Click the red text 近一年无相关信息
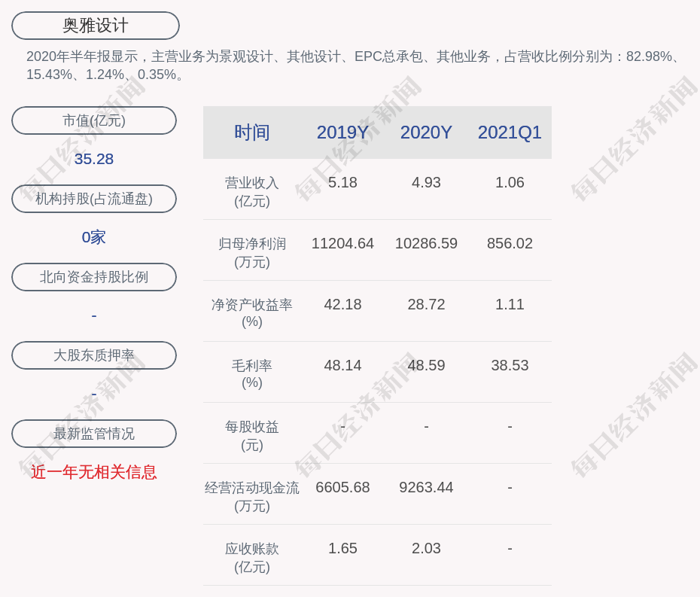 94,472
